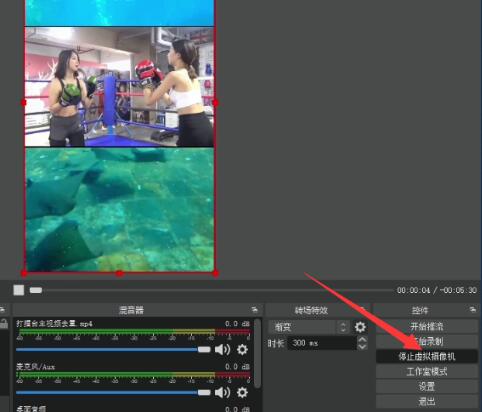Click the 开始录制 start recording button
The height and width of the screenshot is (412, 482).
(x=427, y=341)
